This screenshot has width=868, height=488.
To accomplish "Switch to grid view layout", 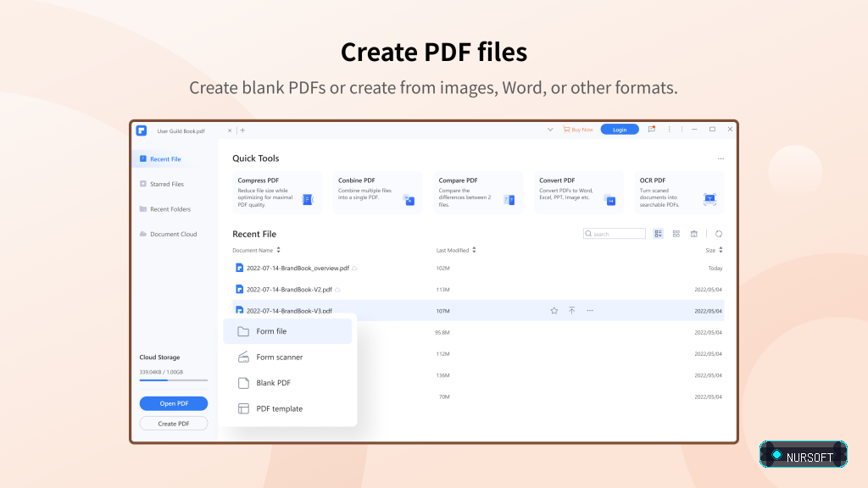I will click(676, 234).
